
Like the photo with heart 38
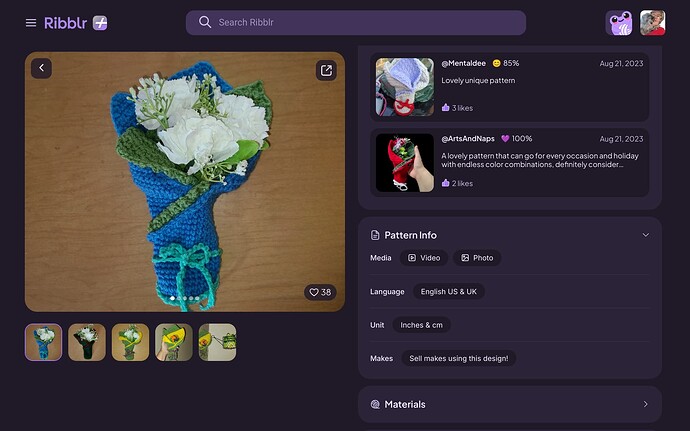point(320,292)
